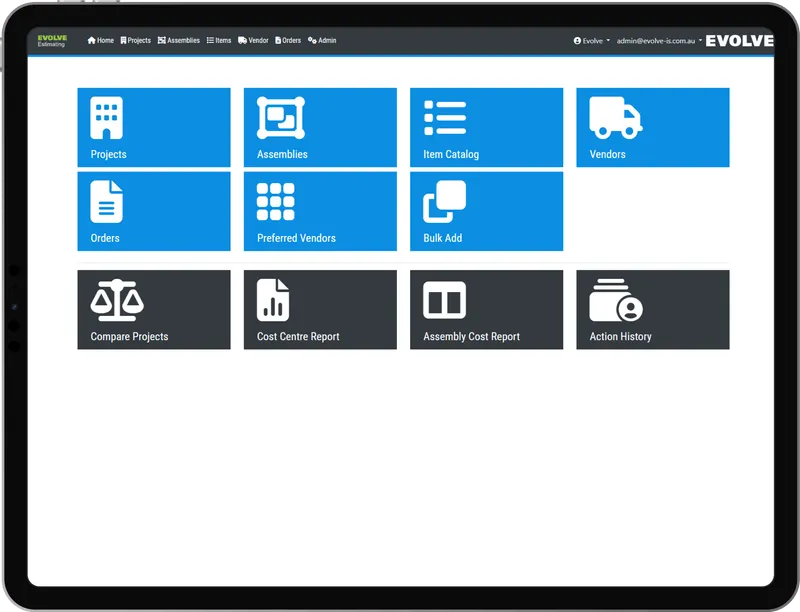Open the Assembly Cost Report tile
This screenshot has height=612, width=800.
pyautogui.click(x=486, y=308)
